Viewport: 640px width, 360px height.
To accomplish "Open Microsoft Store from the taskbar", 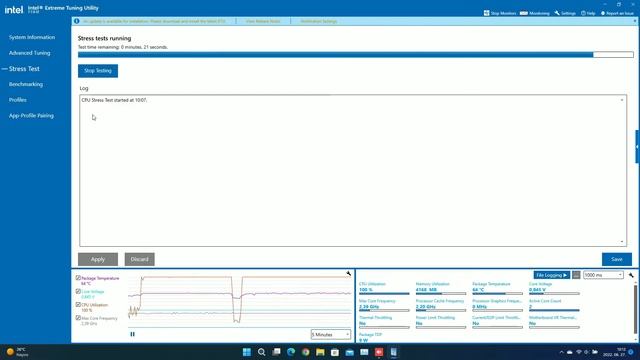I will tap(335, 352).
